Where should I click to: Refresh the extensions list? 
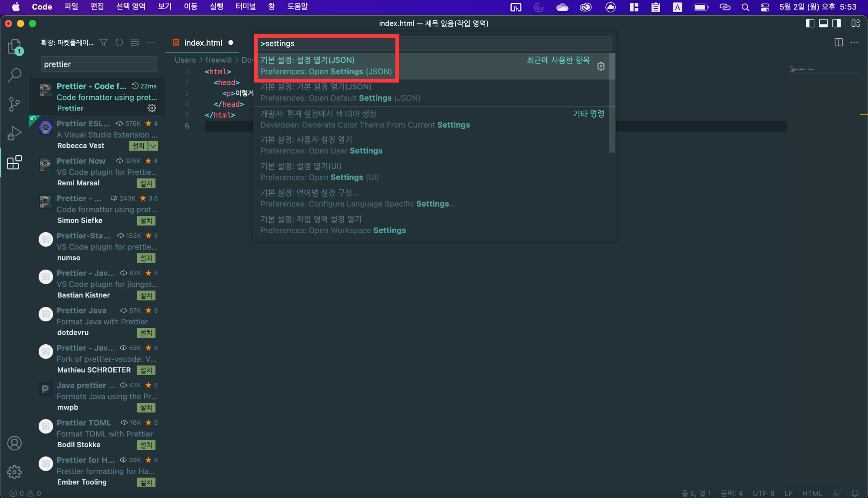[x=119, y=43]
